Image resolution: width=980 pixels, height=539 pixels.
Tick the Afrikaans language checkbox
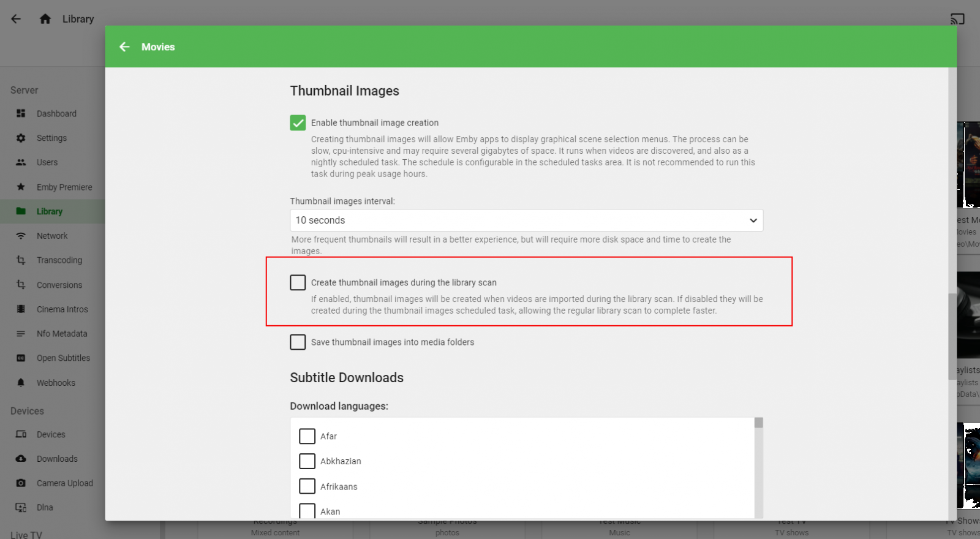[307, 486]
